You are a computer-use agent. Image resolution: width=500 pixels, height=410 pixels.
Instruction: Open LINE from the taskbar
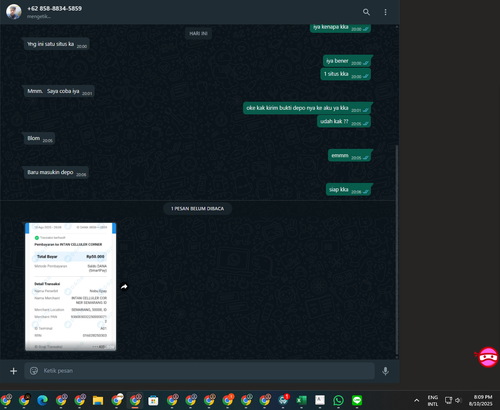(x=357, y=400)
